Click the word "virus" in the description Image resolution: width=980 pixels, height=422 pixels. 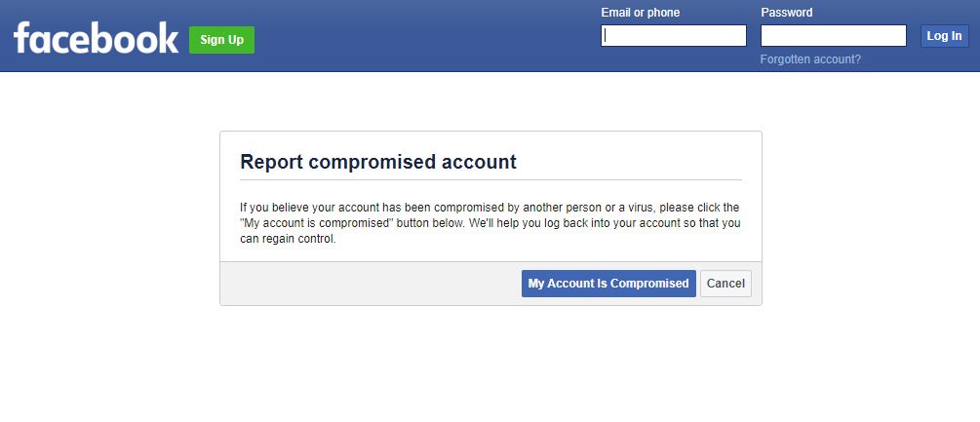coord(640,208)
